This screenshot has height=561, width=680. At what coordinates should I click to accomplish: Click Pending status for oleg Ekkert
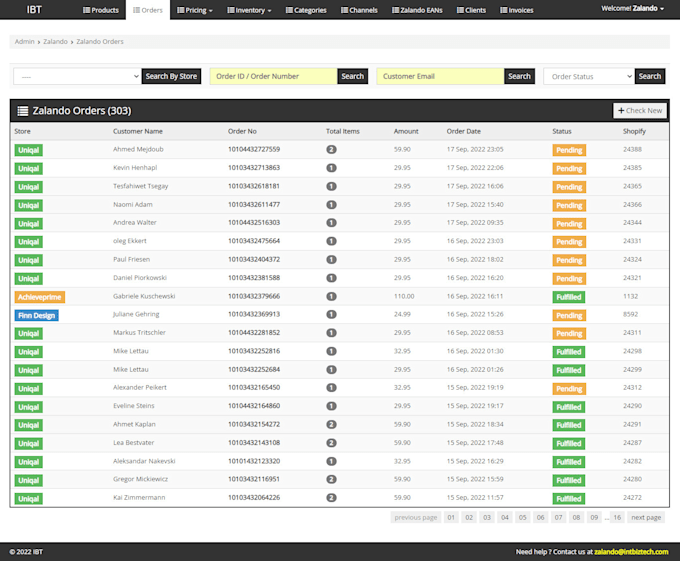click(x=569, y=242)
